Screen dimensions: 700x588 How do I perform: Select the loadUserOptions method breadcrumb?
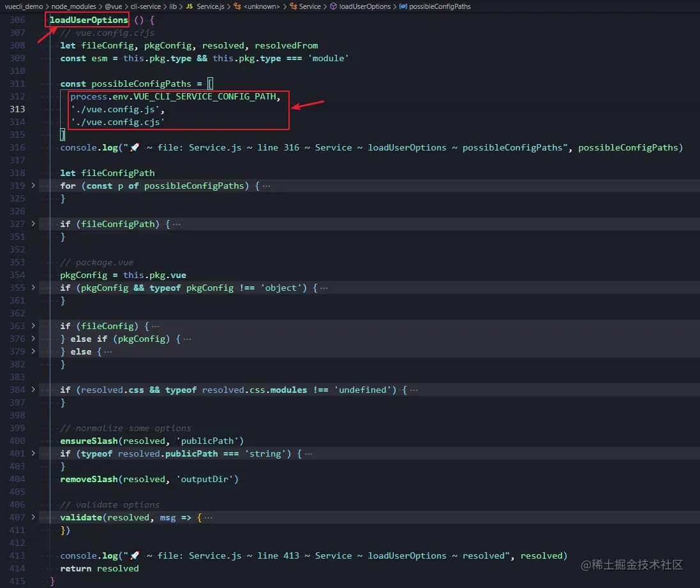coord(365,6)
